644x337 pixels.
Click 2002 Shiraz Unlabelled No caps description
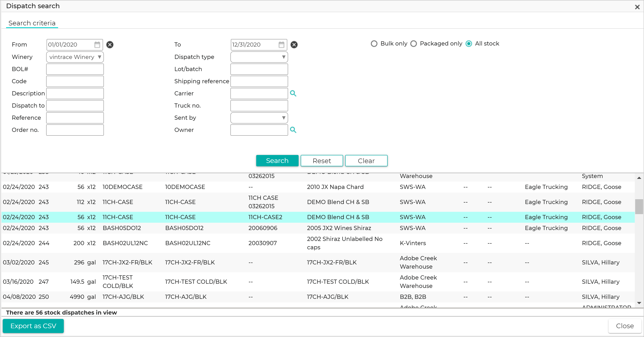pos(345,243)
